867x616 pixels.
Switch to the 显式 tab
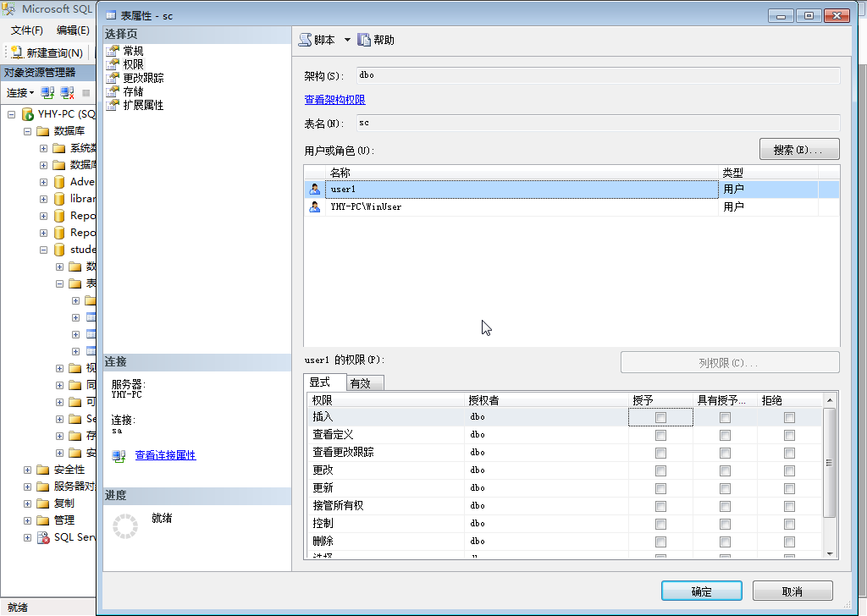coord(325,382)
